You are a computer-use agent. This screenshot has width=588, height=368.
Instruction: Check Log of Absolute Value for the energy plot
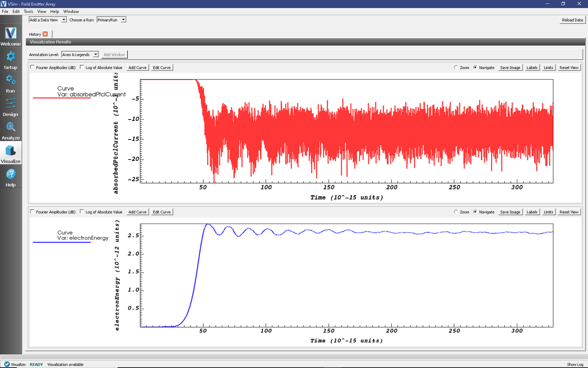point(82,212)
